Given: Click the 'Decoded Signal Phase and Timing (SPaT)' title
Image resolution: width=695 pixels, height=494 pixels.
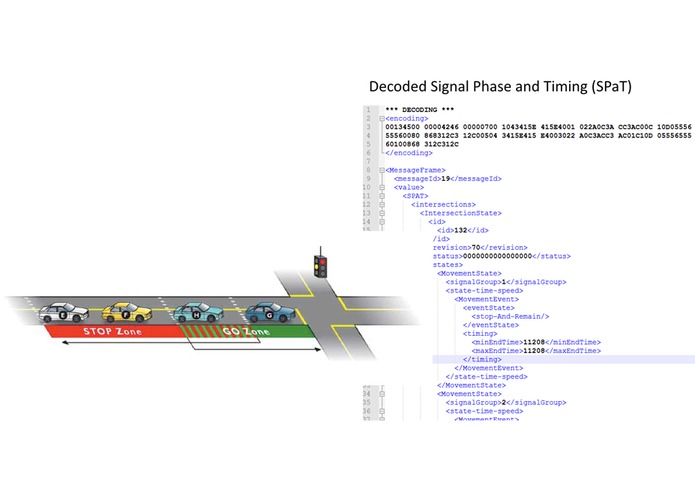Looking at the screenshot, I should coord(500,86).
